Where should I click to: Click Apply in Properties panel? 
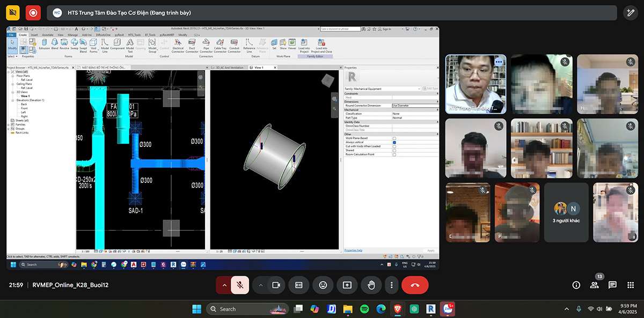coord(430,250)
